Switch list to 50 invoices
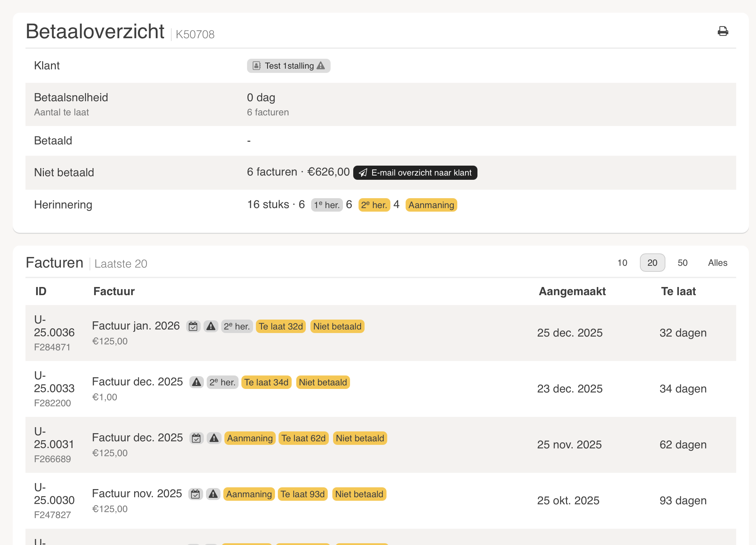The width and height of the screenshot is (756, 545). click(682, 263)
